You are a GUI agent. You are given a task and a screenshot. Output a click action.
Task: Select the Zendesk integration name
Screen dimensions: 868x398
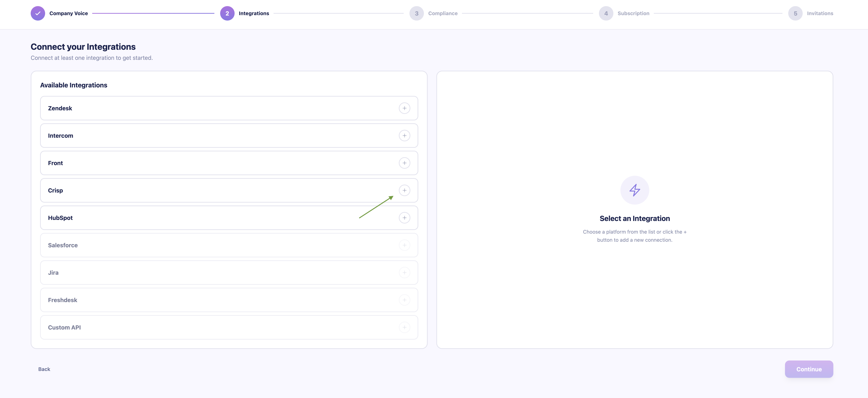[x=60, y=108]
